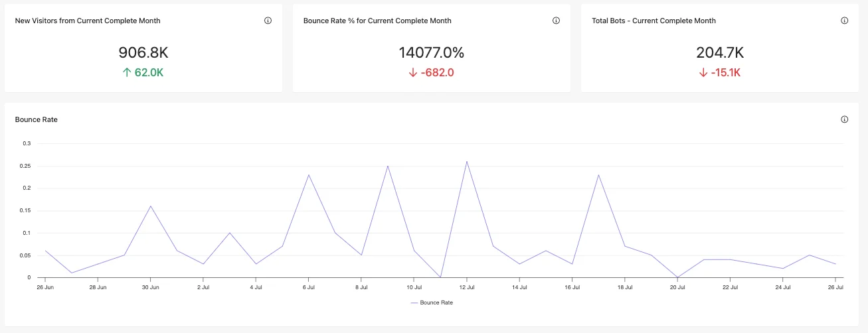Click the 0.05 y-axis label

click(x=25, y=255)
